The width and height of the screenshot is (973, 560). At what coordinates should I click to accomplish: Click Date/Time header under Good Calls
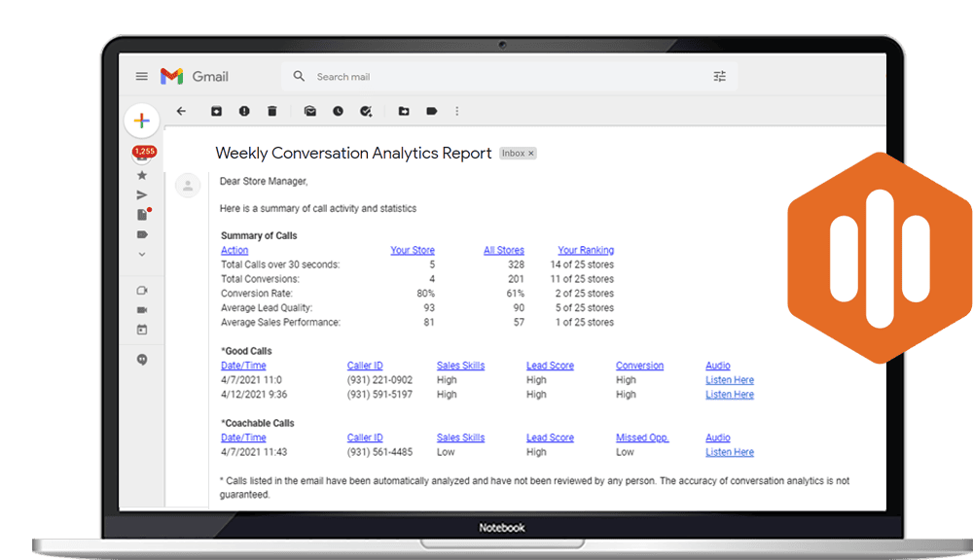243,366
